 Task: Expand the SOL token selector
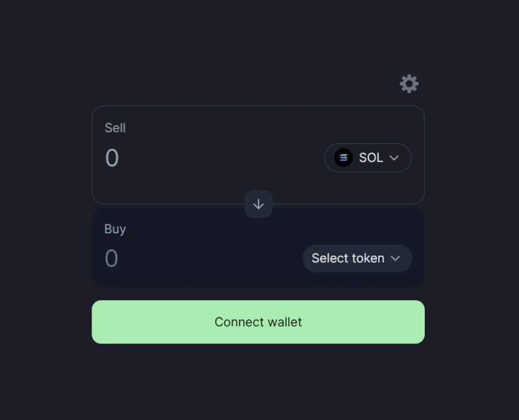pyautogui.click(x=368, y=158)
